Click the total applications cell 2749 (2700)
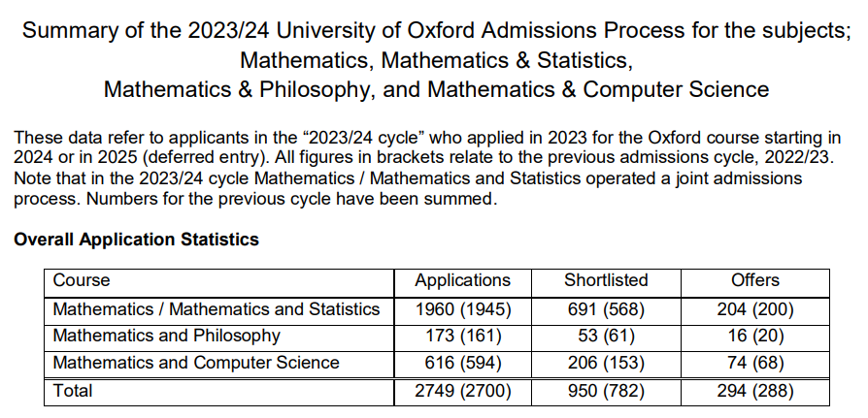868x418 pixels. point(463,391)
